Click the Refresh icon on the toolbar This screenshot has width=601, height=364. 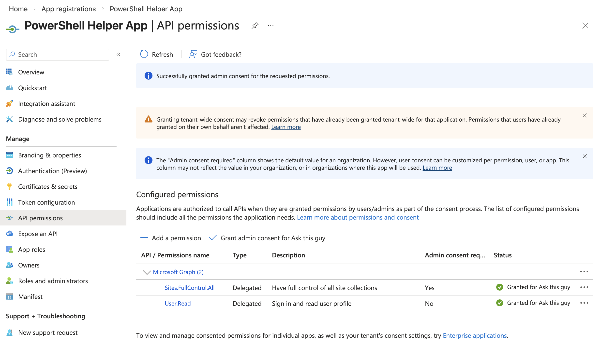[144, 54]
